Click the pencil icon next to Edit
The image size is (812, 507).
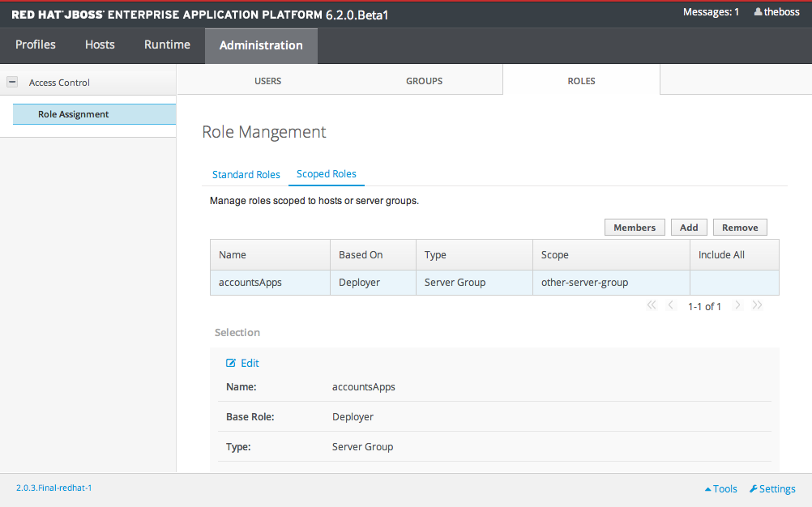tap(231, 363)
